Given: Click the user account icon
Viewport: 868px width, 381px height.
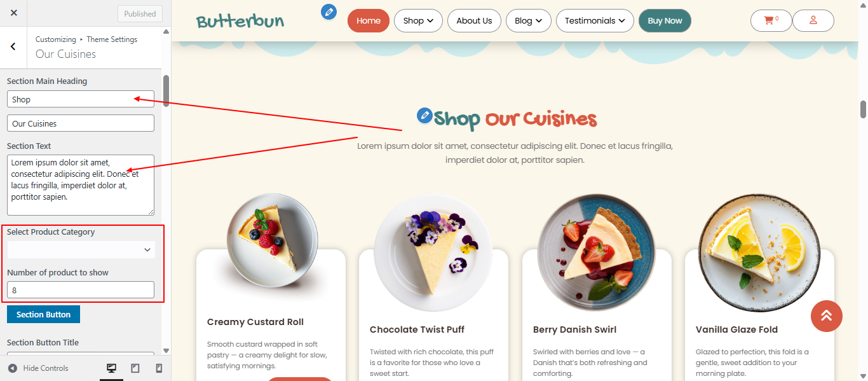Looking at the screenshot, I should (813, 20).
